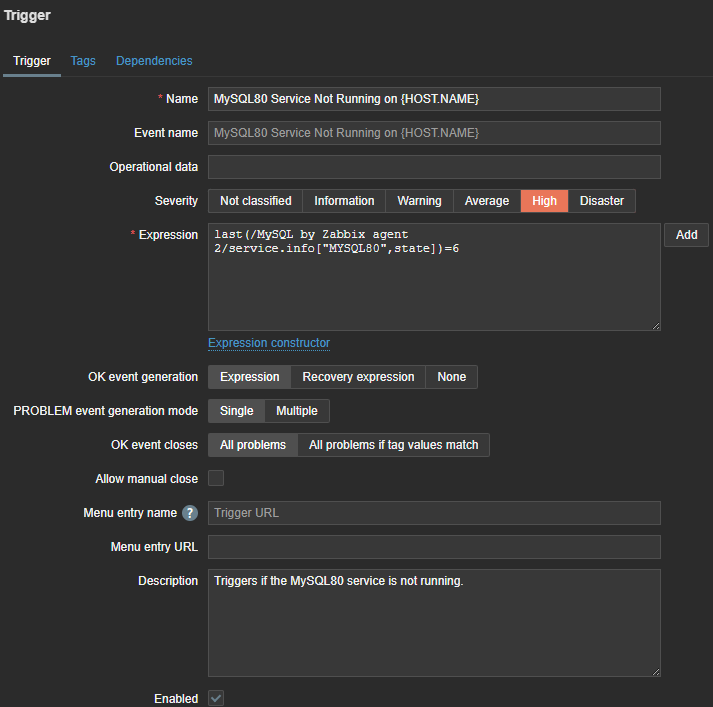Uncheck the Enabled checkbox

click(x=216, y=698)
